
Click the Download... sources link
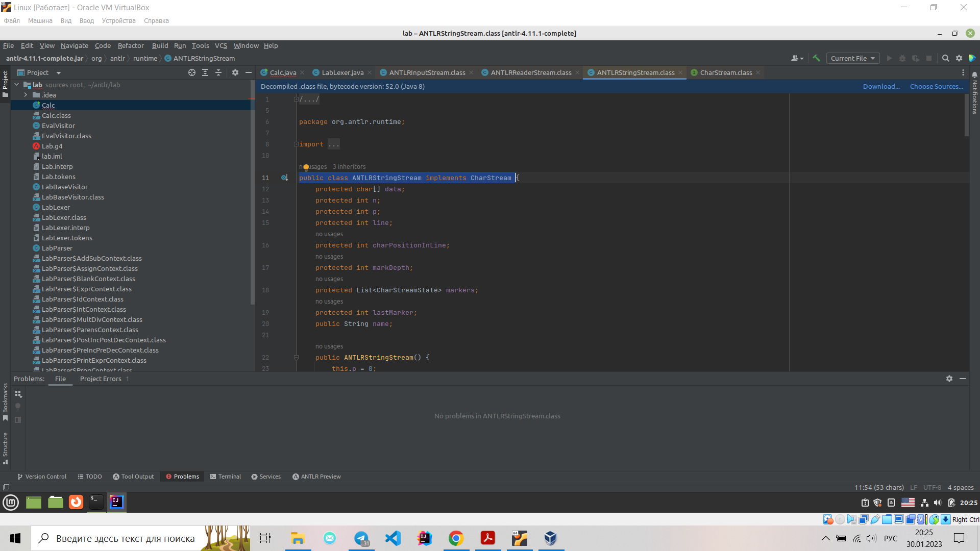pyautogui.click(x=881, y=86)
